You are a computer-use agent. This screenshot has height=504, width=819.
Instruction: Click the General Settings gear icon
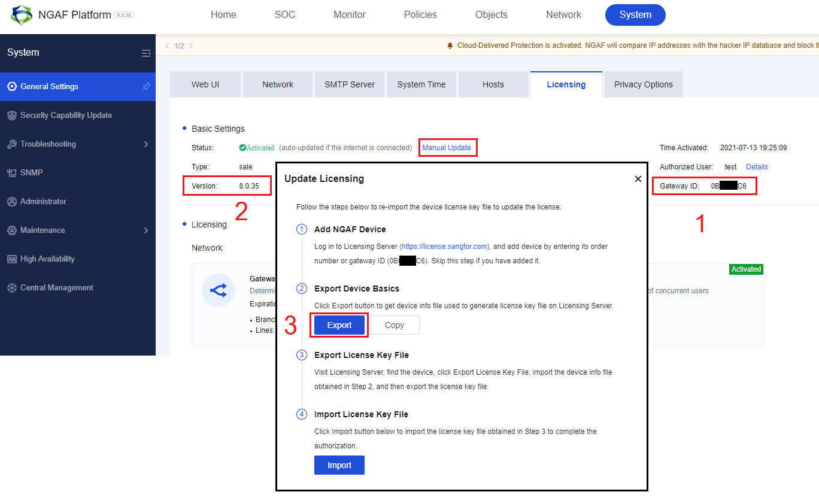coord(12,87)
